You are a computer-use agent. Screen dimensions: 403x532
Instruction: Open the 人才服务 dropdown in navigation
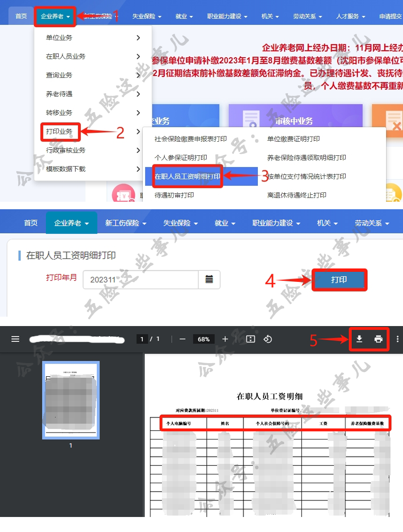pyautogui.click(x=350, y=16)
